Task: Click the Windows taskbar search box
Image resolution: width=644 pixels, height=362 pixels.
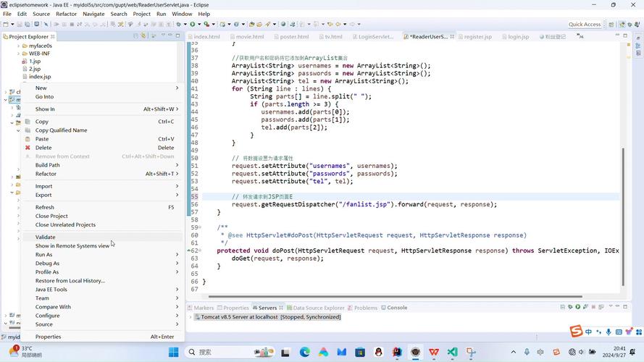Action: coord(230,352)
